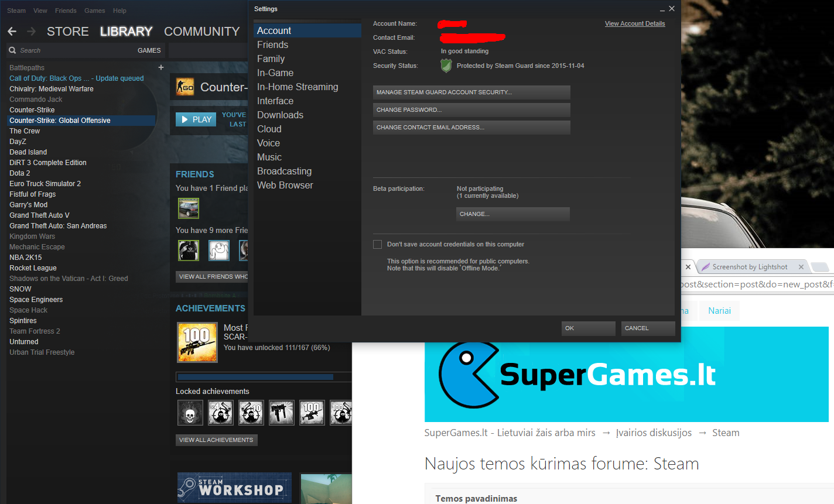Click the SuperGames.lt pacman logo

(x=469, y=375)
